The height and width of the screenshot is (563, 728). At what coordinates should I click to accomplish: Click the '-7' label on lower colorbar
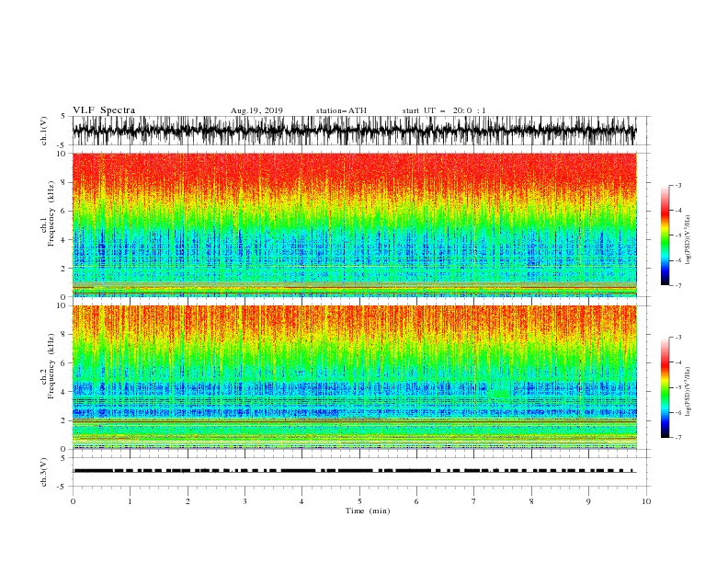tap(677, 437)
